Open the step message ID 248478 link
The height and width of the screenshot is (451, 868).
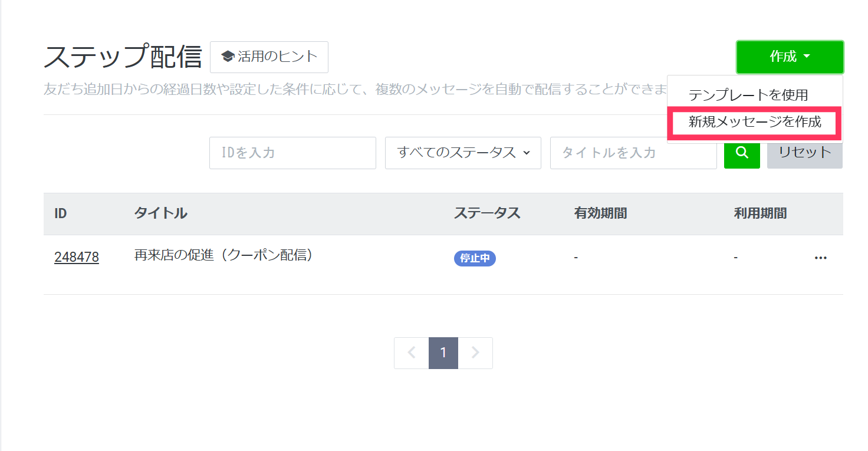[77, 258]
